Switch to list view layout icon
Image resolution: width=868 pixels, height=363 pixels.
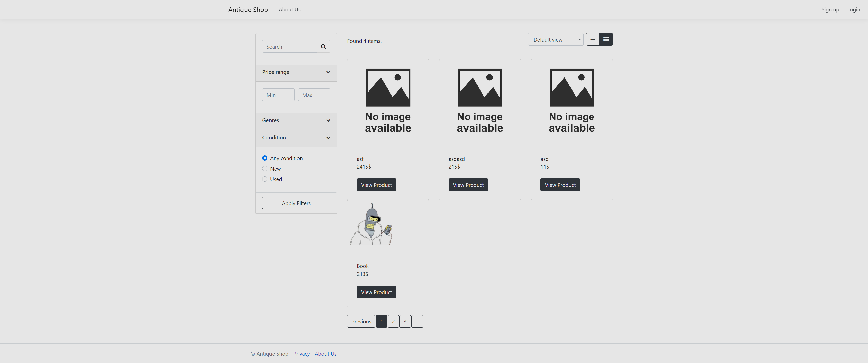point(592,39)
